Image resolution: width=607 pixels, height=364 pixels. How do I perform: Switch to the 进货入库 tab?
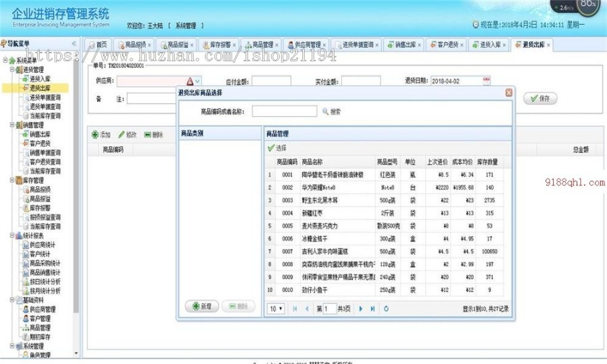tap(490, 45)
